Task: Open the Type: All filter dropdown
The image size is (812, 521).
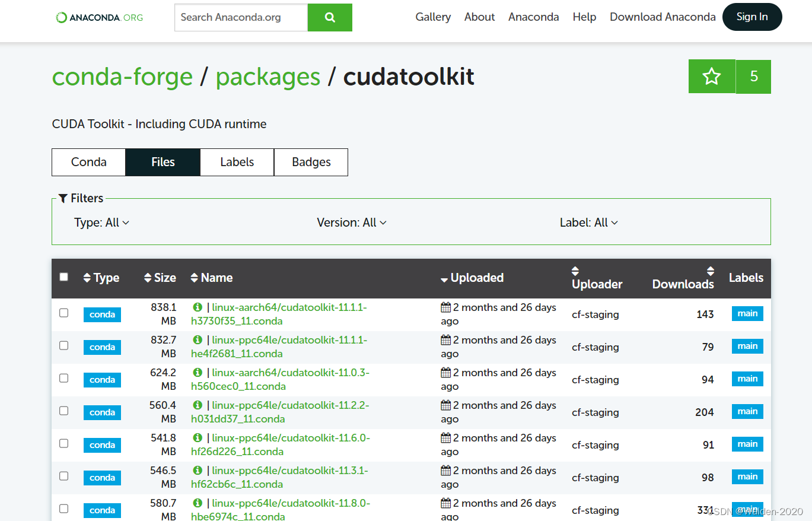Action: (x=101, y=223)
